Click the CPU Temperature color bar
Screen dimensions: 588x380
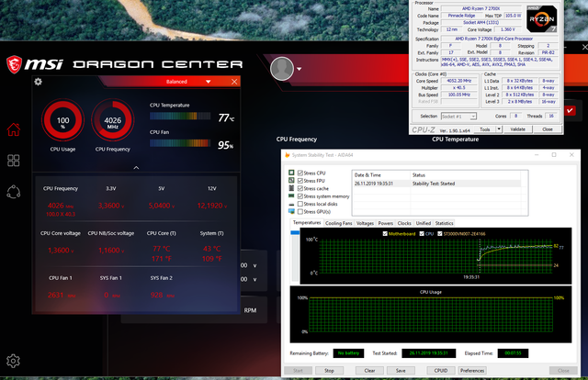180,117
